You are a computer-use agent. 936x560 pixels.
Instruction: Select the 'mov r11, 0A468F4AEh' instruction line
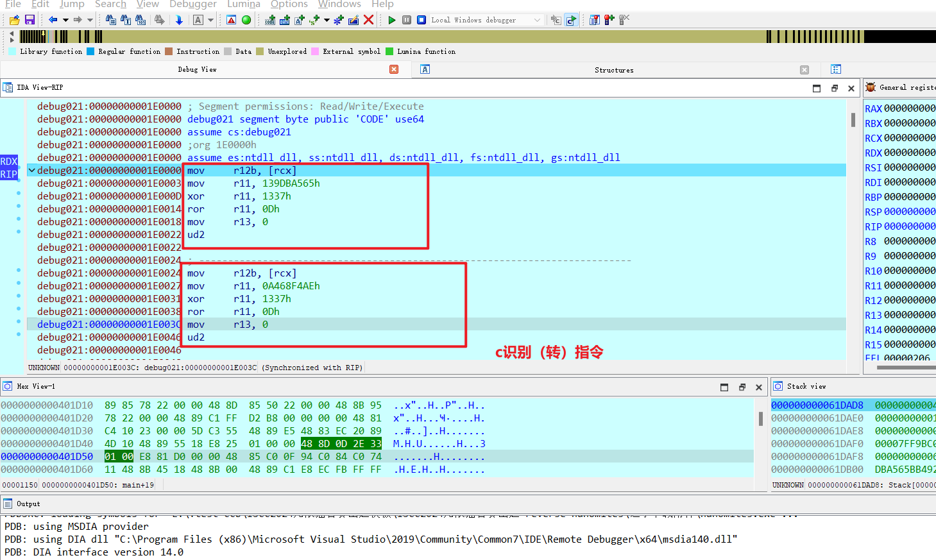(x=436, y=285)
